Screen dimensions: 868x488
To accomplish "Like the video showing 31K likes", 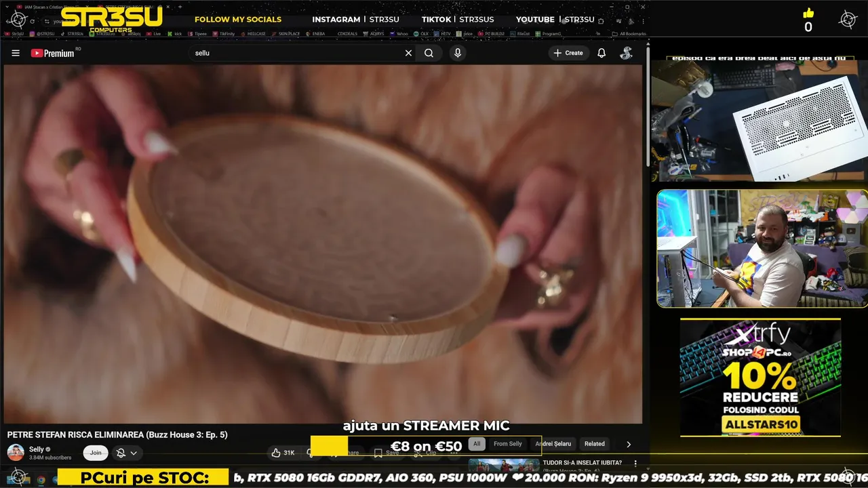I will [283, 453].
